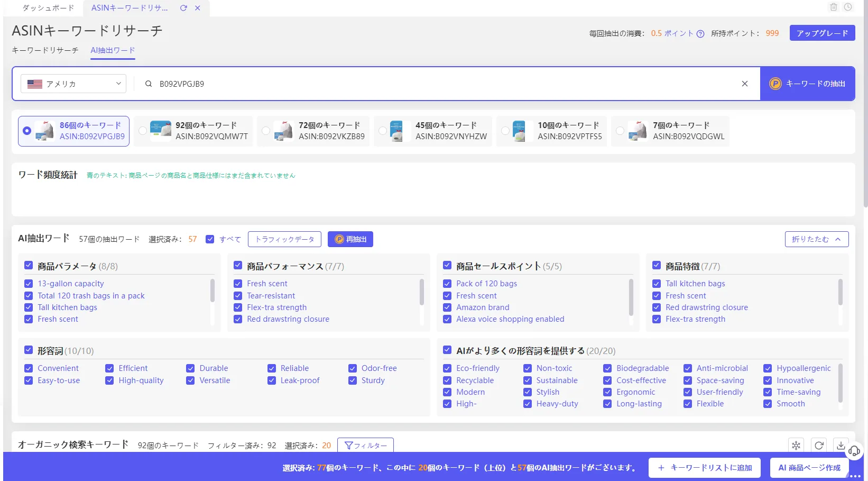The image size is (868, 481).
Task: Open trash icon at top right
Action: click(834, 7)
